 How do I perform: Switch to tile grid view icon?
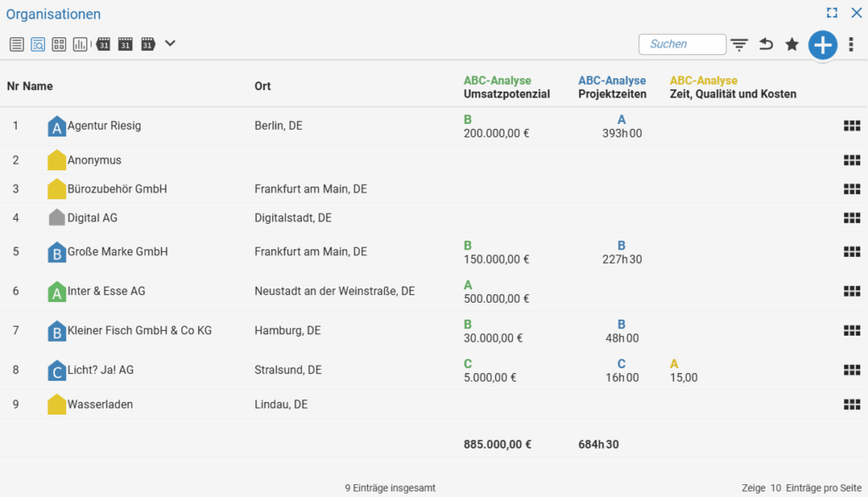(58, 44)
